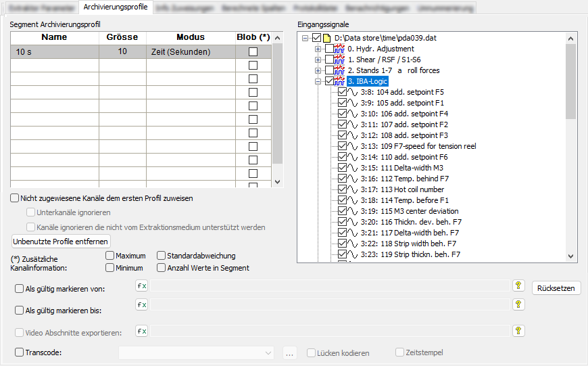Enable the Transcode checkbox
The image size is (588, 366).
(19, 352)
